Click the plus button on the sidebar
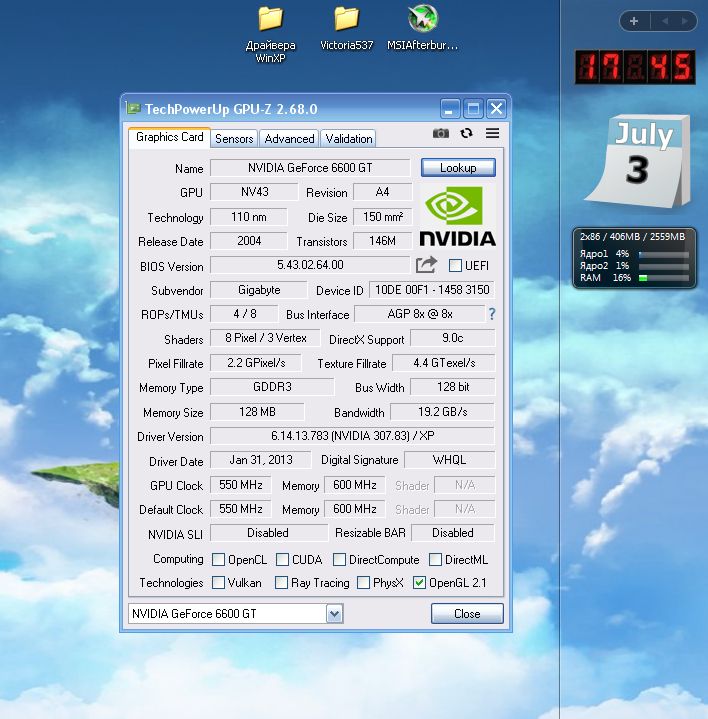The height and width of the screenshot is (719, 708). (634, 21)
